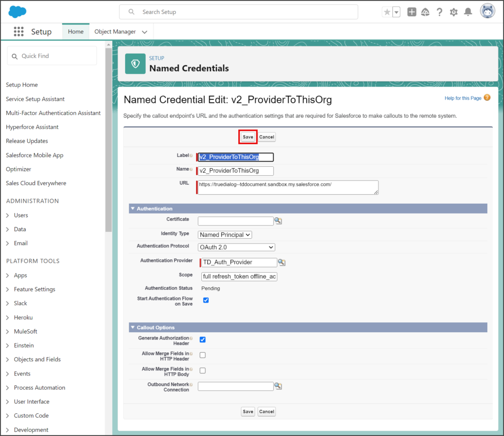Click the Outbound Network Connection lookup icon
This screenshot has width=504, height=436.
tap(278, 386)
